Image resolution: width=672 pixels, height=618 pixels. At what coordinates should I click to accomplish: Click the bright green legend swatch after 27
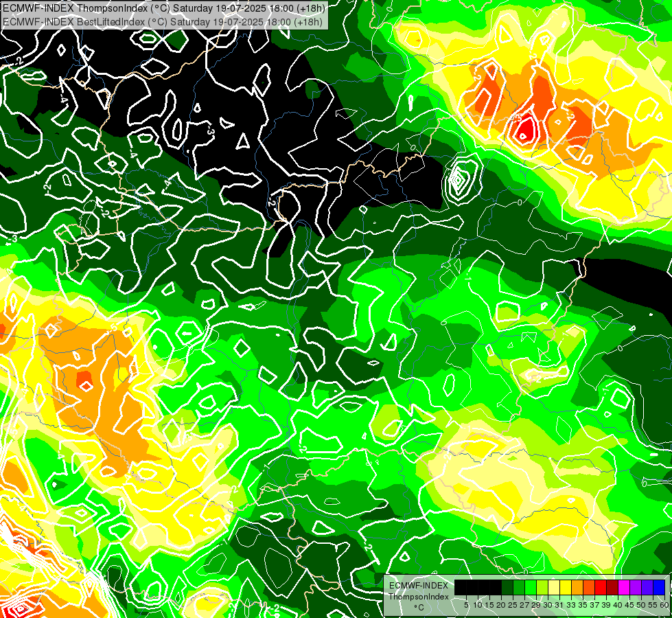(x=531, y=587)
